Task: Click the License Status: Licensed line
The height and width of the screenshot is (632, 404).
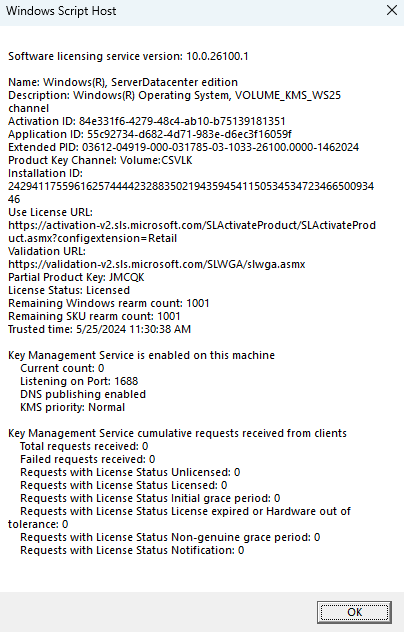Action: point(69,290)
